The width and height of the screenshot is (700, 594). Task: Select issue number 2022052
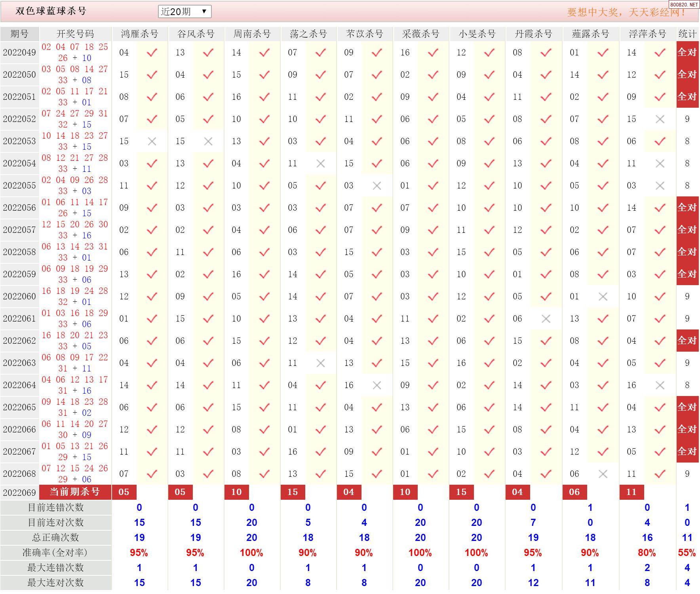(x=19, y=119)
